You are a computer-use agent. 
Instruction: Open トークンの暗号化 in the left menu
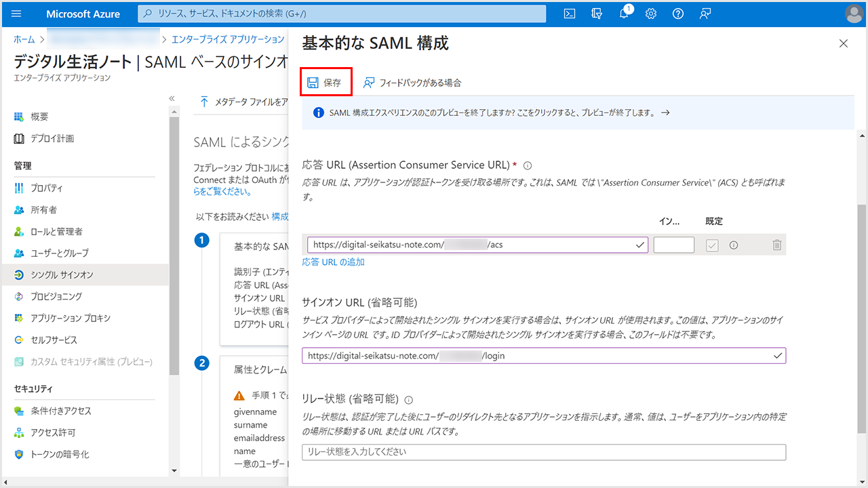coord(60,454)
